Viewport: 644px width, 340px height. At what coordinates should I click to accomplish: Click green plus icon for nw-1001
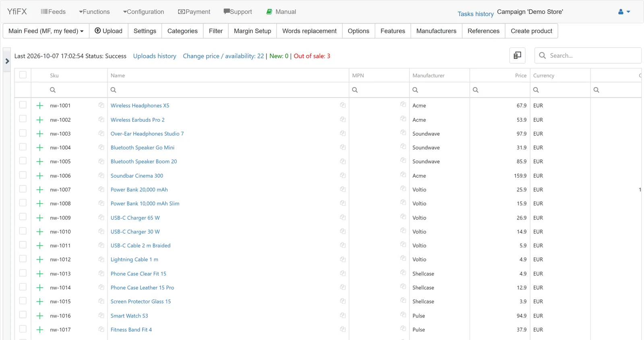40,106
